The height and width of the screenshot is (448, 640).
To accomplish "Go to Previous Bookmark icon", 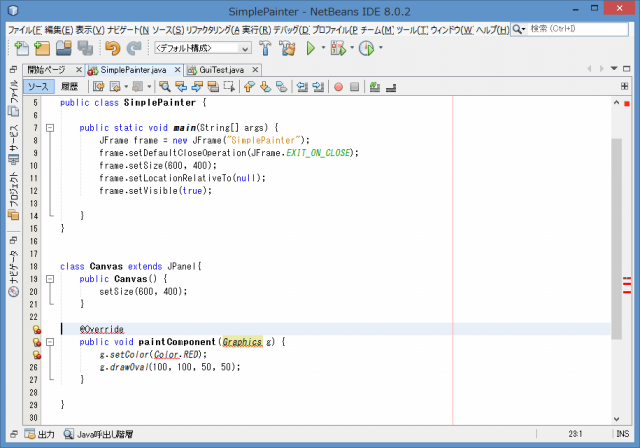I will tap(249, 86).
